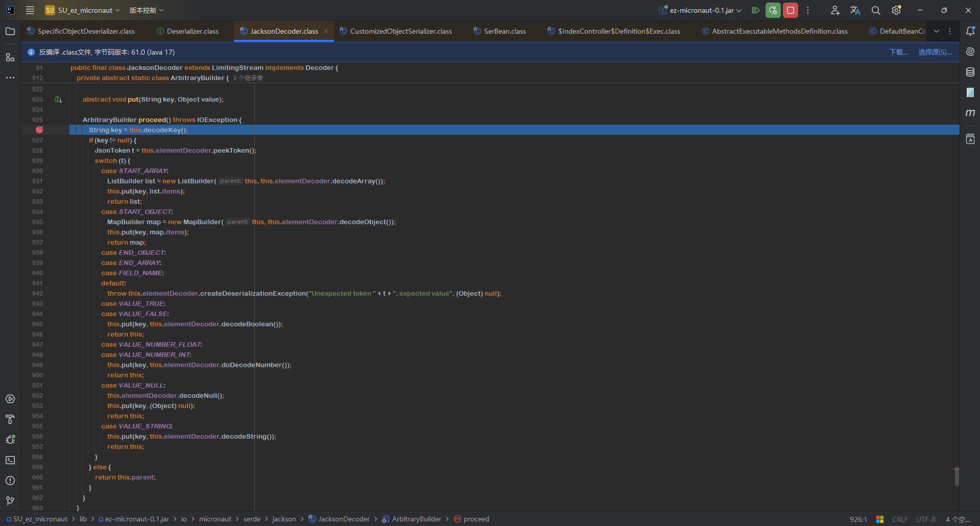Open Code With Me user icon
980x526 pixels.
(x=835, y=10)
